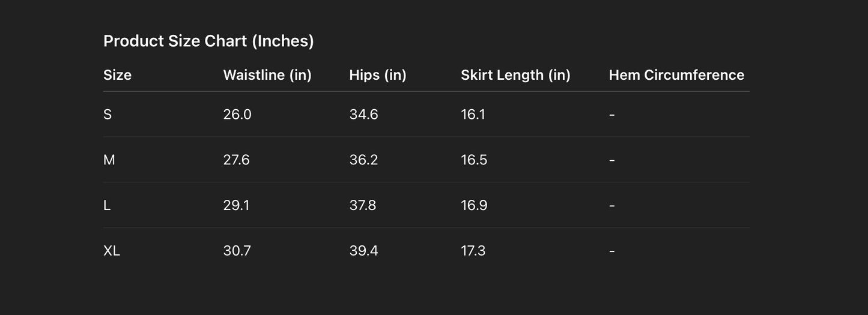This screenshot has height=315, width=868.
Task: Click the Skirt Length (in) header
Action: click(515, 75)
